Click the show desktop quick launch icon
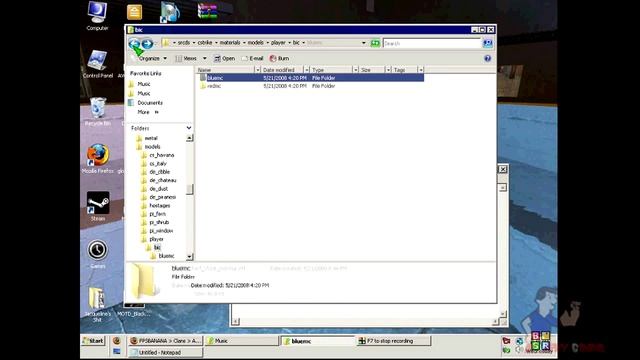Screen dimensions: 640x360 click(116, 351)
